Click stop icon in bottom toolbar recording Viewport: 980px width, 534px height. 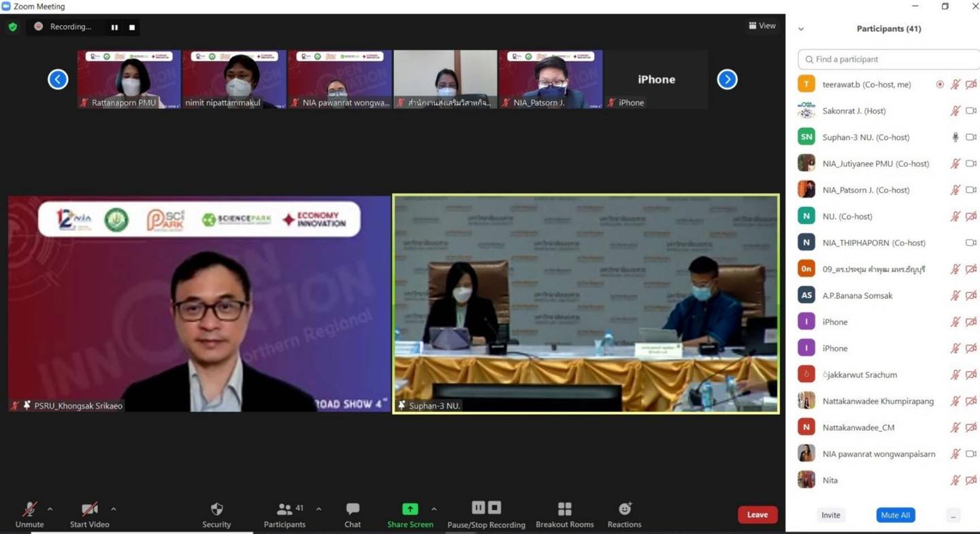(x=495, y=507)
